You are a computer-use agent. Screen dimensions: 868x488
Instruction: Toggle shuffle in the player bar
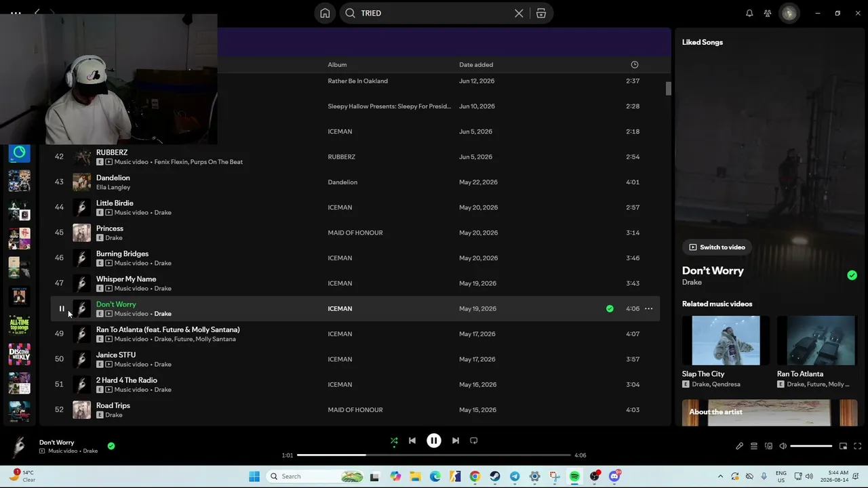click(394, 441)
